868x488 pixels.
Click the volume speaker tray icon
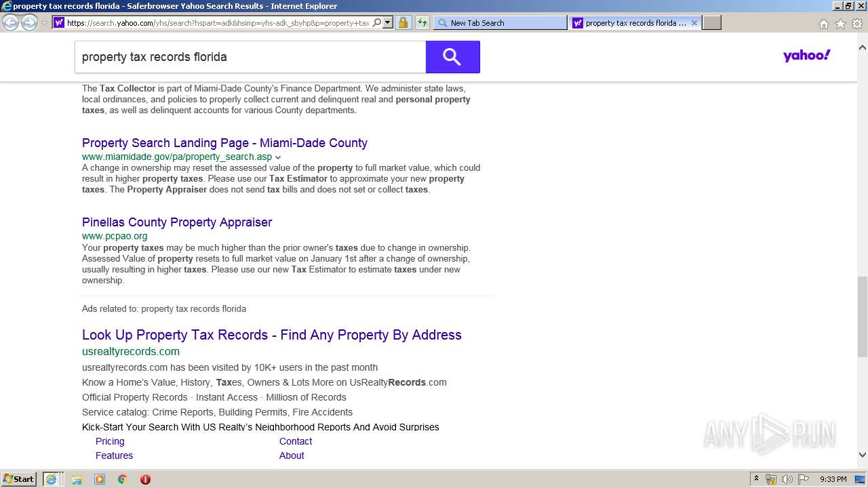tap(787, 479)
